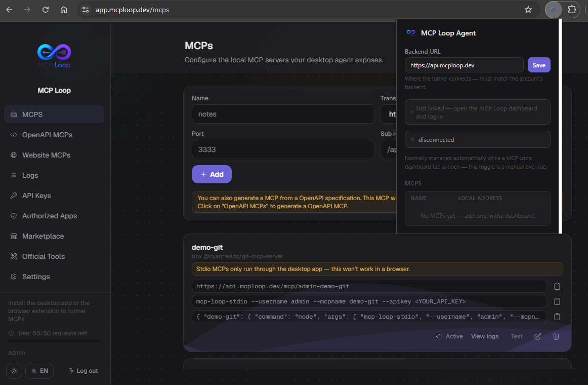Open Authorized Apps page

point(54,216)
